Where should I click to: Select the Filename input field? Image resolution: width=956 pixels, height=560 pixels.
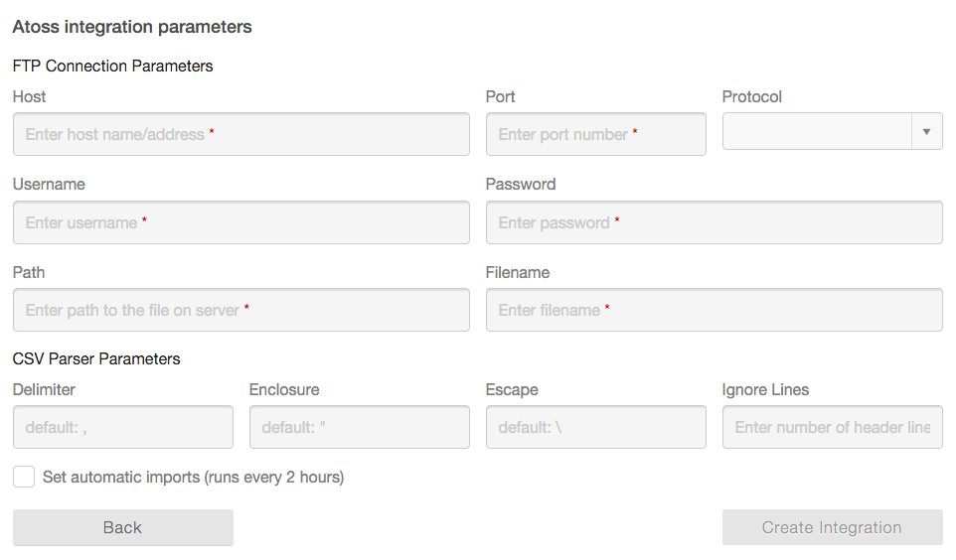tap(714, 310)
